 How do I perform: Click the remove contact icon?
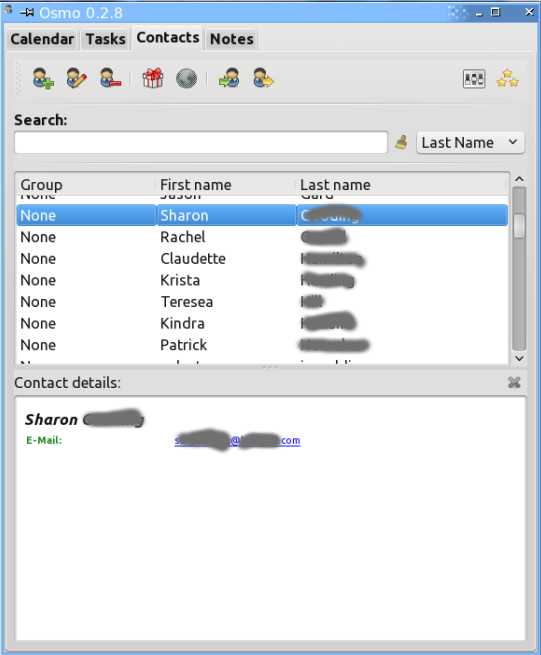pyautogui.click(x=110, y=78)
